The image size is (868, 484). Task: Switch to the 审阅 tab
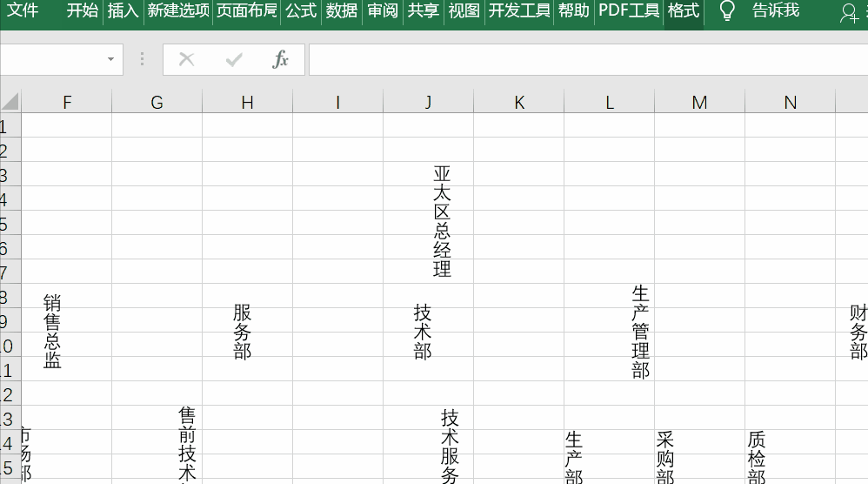click(383, 10)
